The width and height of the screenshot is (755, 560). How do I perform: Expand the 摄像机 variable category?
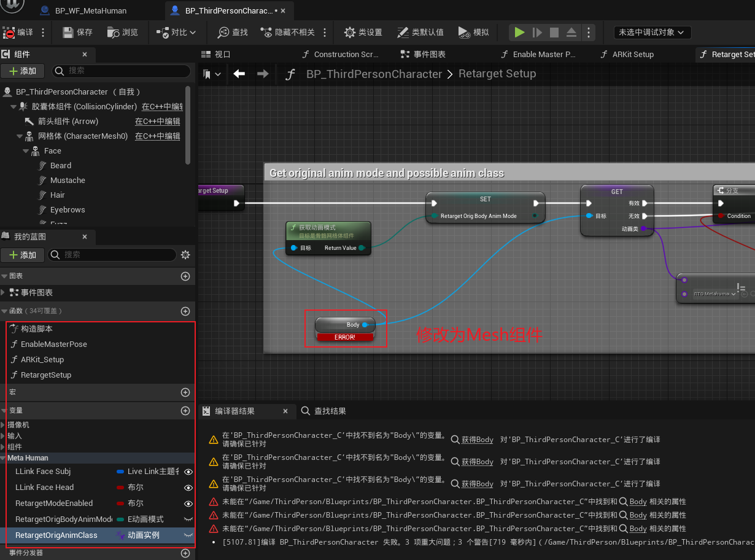point(4,425)
